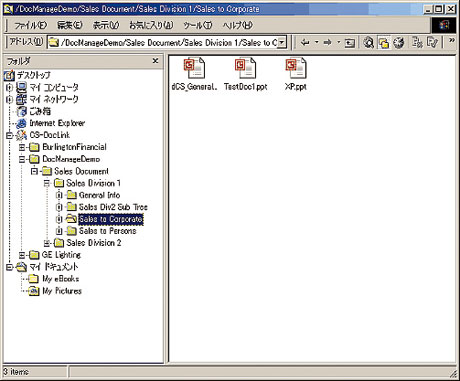Image resolution: width=460 pixels, height=381 pixels.
Task: Collapse the Sales Division 1 node
Action: pyautogui.click(x=47, y=183)
